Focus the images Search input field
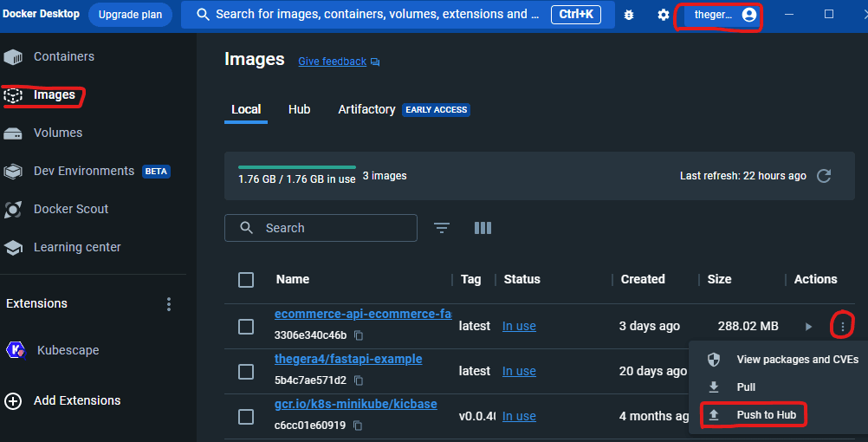Screen dimensions: 868x442 tap(321, 228)
